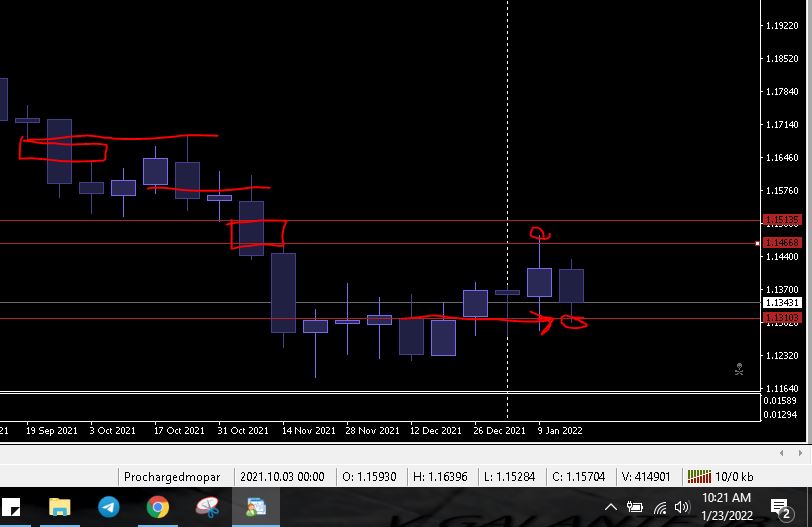
Task: Open the Snipping Tool taskbar icon
Action: [x=207, y=507]
